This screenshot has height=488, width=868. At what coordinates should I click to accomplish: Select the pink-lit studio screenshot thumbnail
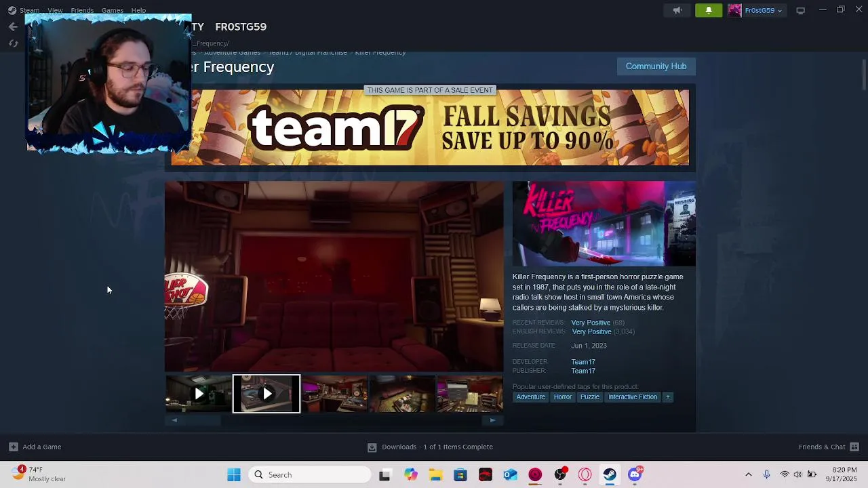click(x=334, y=393)
